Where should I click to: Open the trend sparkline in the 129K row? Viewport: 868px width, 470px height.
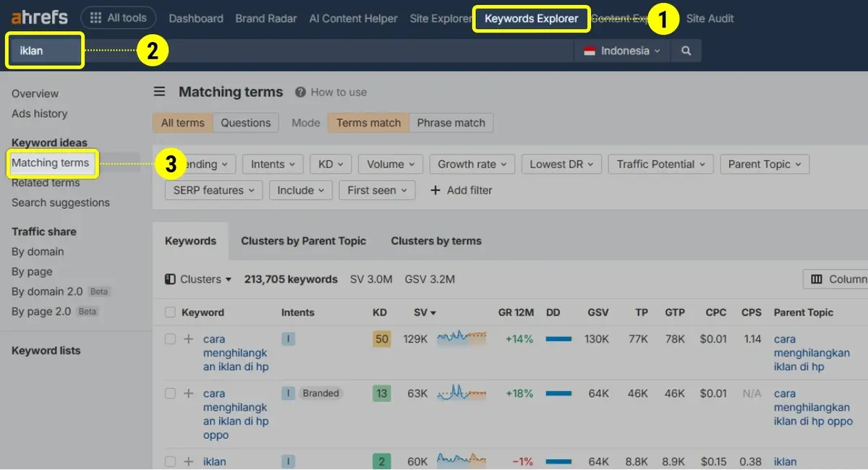pyautogui.click(x=461, y=338)
